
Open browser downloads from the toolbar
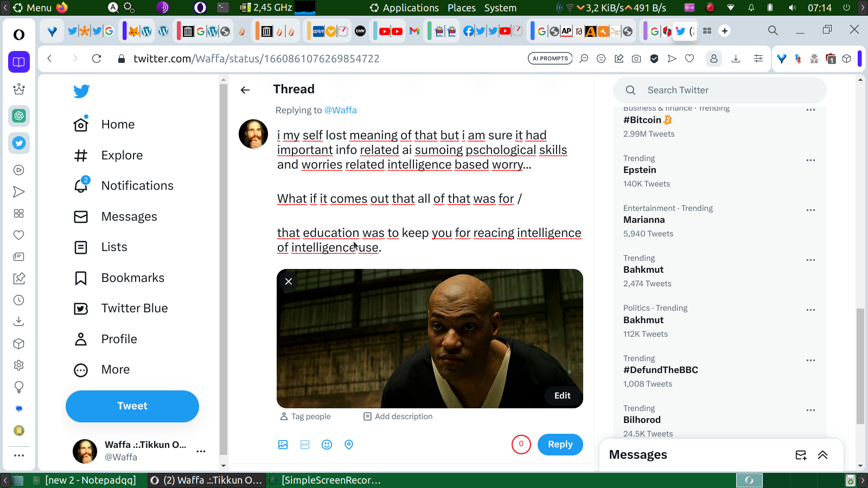tap(736, 59)
